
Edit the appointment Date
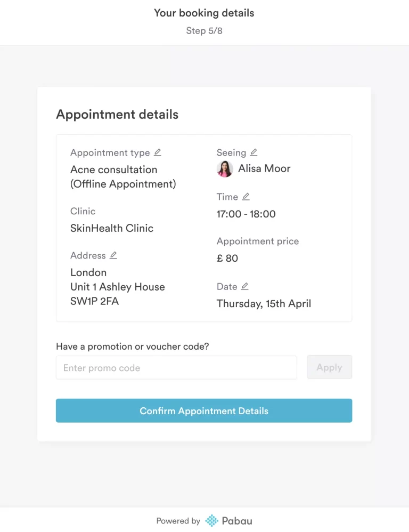(244, 286)
